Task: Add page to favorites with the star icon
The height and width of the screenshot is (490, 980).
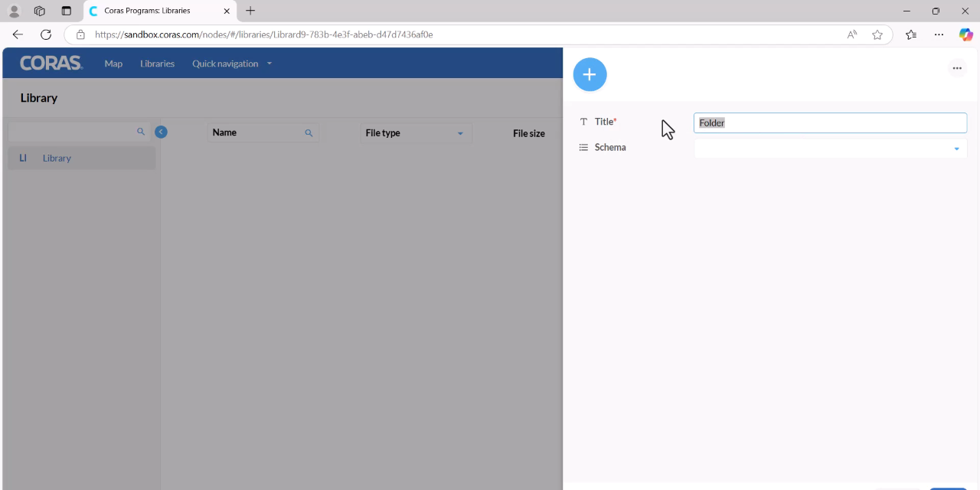Action: [x=877, y=34]
